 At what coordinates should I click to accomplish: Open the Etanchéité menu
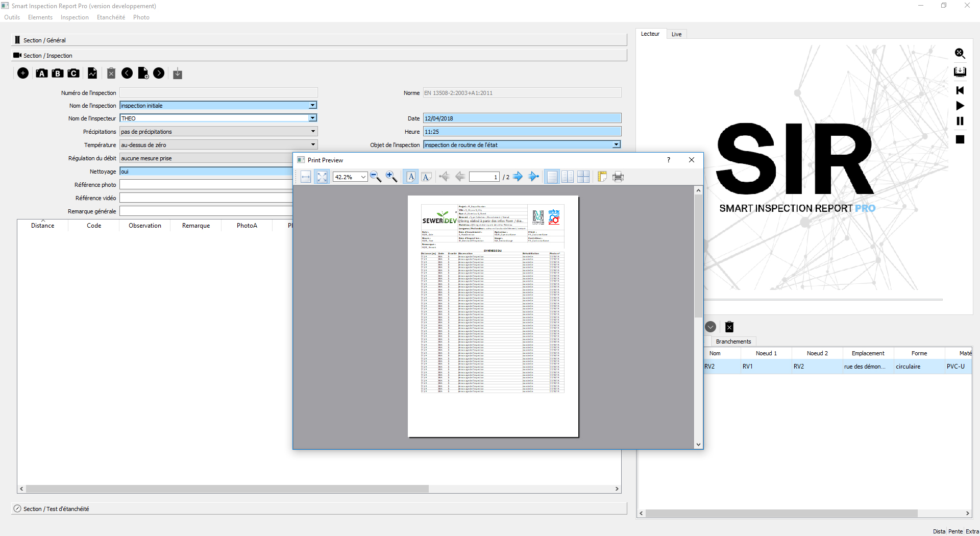coord(111,17)
